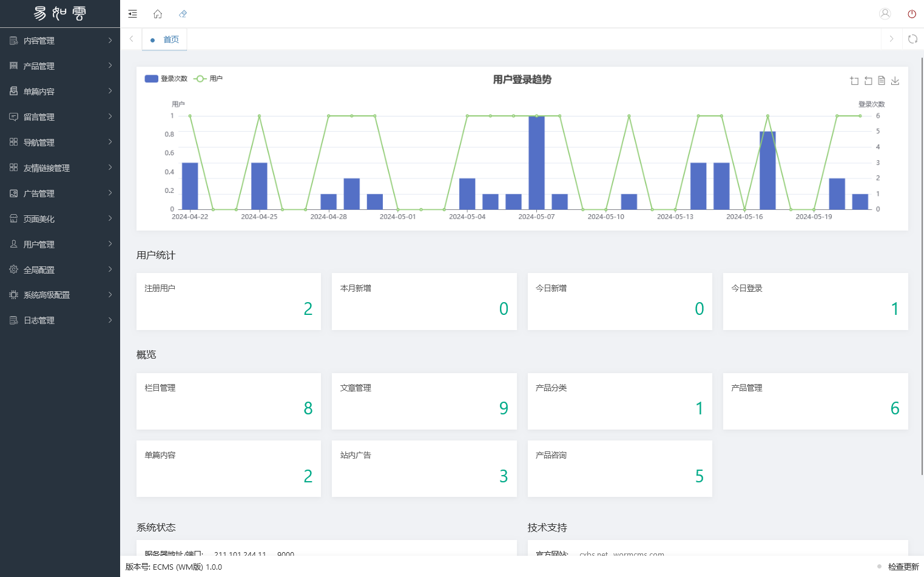Click the 导航管理 grid icon
924x577 pixels.
[13, 142]
